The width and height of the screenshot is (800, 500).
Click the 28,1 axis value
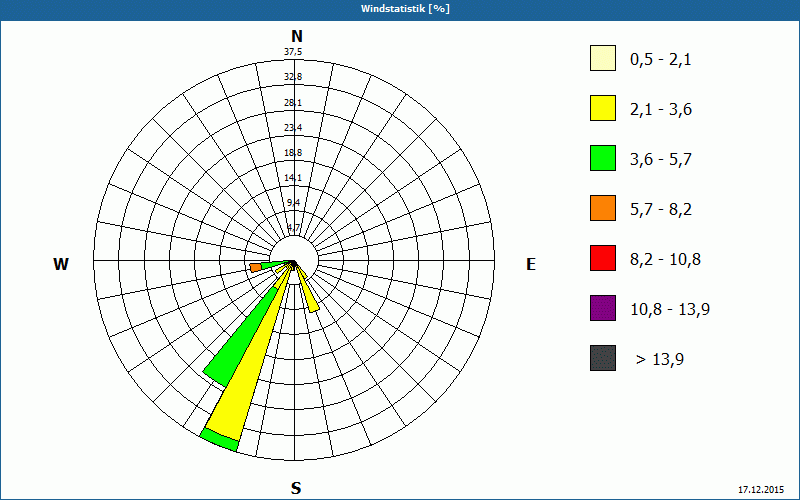point(293,103)
